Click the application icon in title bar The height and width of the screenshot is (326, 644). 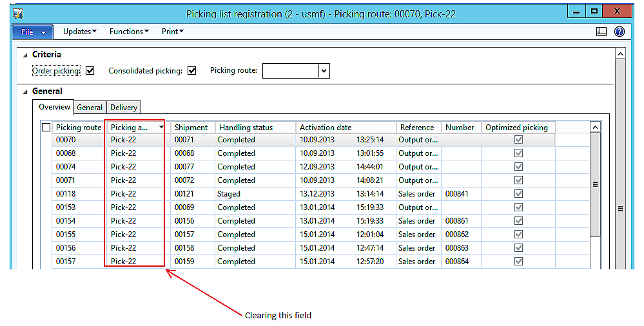pyautogui.click(x=18, y=13)
